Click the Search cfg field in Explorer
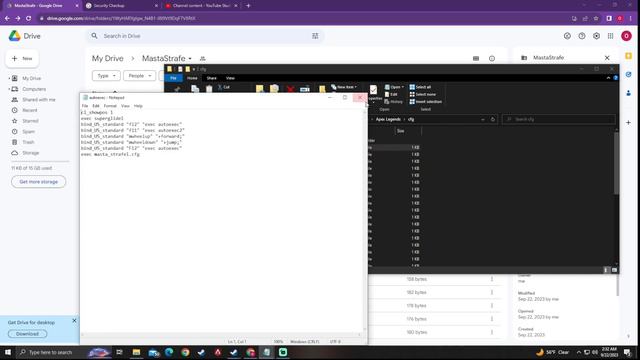640x360 pixels. [558, 119]
